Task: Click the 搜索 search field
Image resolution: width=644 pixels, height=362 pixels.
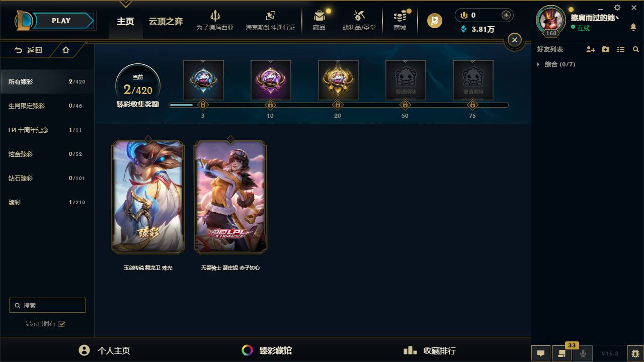Action: point(47,305)
